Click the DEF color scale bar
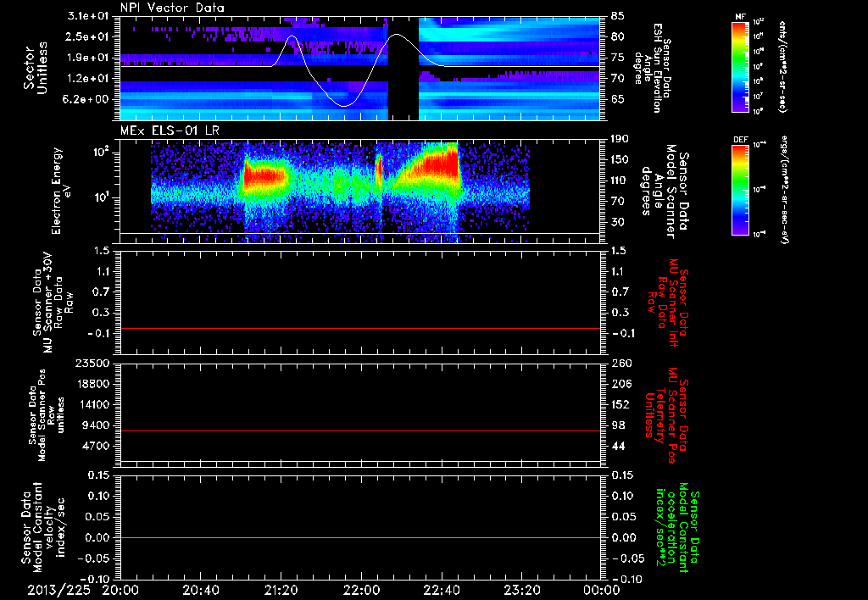 (x=740, y=190)
